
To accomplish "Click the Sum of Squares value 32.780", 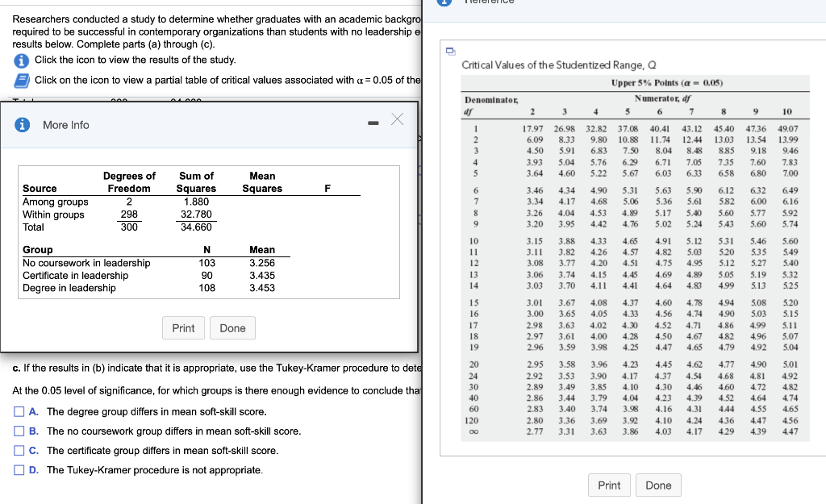I will pos(196,215).
